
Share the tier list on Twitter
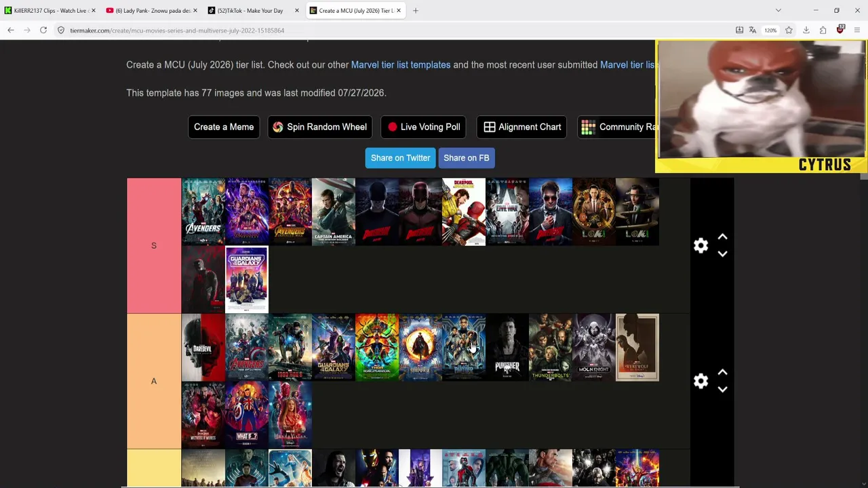401,158
